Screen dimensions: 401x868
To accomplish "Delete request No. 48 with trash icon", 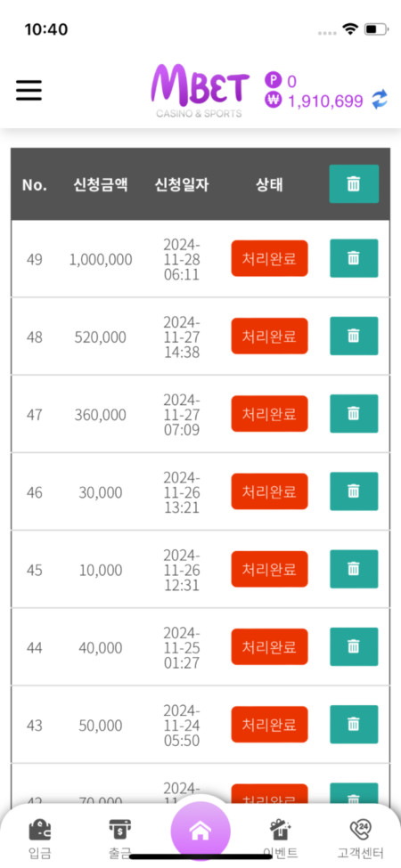I will click(354, 336).
